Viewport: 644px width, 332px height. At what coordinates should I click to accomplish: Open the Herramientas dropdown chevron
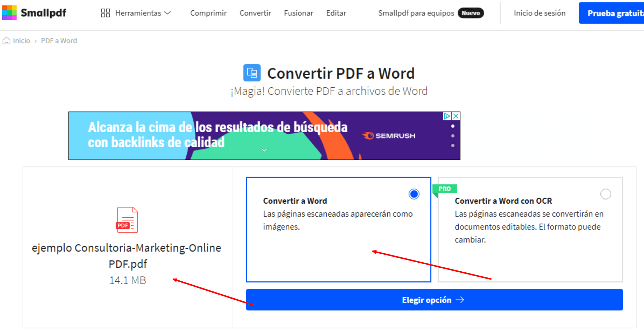[x=167, y=13]
